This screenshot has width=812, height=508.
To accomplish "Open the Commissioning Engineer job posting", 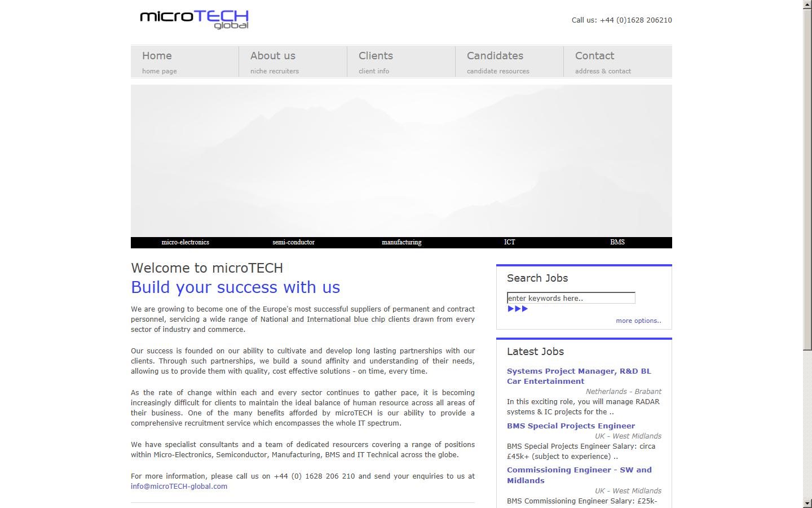I will coord(579,475).
